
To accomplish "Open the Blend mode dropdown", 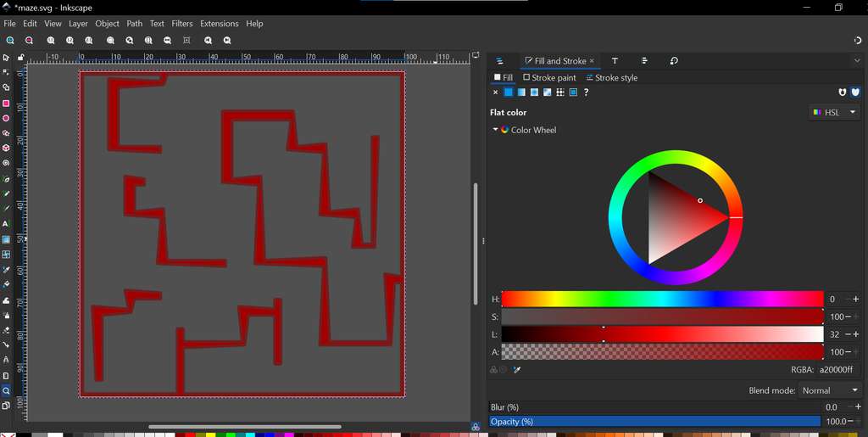I will tap(830, 390).
